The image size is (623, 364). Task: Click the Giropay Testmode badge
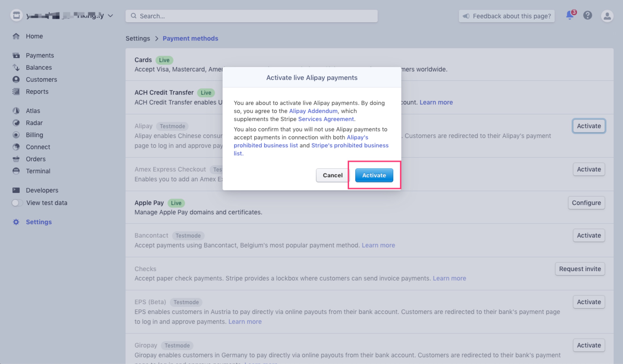[x=177, y=345]
